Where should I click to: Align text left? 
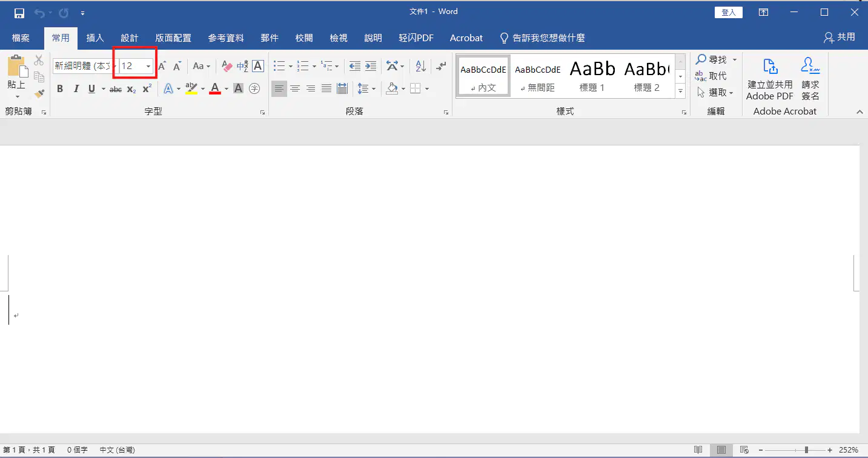coord(279,89)
